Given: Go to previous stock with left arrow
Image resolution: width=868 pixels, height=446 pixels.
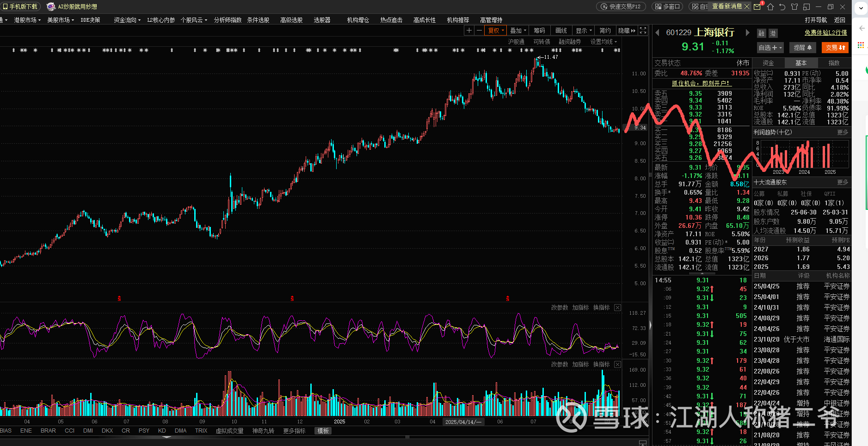Looking at the screenshot, I should (658, 32).
